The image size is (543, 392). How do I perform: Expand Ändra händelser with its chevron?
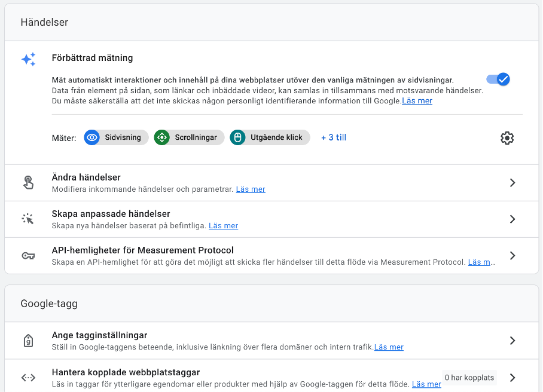point(513,183)
